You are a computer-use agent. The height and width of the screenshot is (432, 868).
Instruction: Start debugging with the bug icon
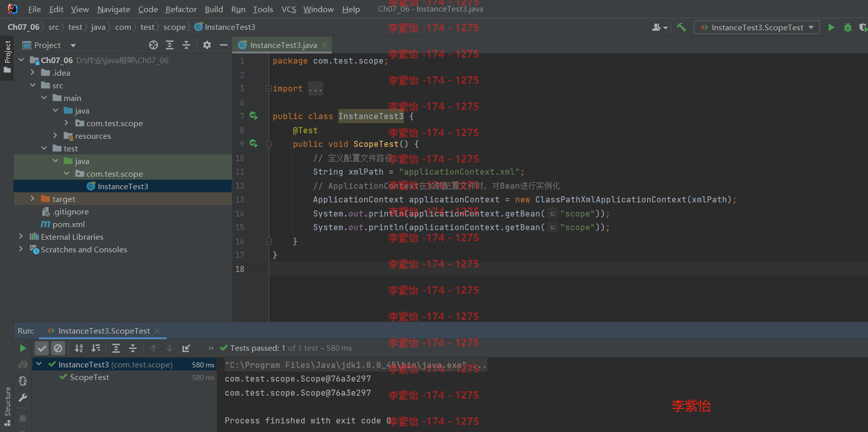coord(848,27)
